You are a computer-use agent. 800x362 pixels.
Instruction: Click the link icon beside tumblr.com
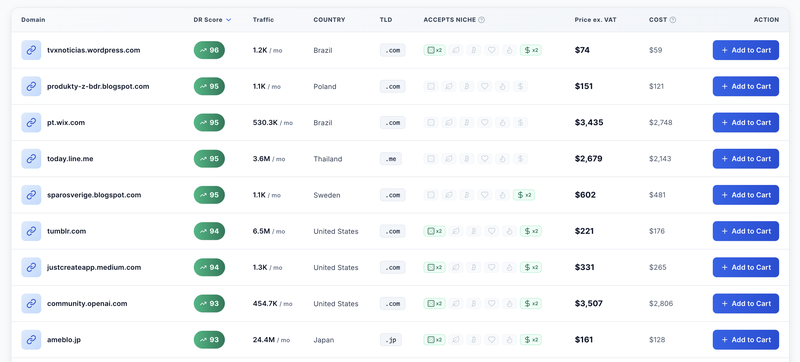pos(31,231)
